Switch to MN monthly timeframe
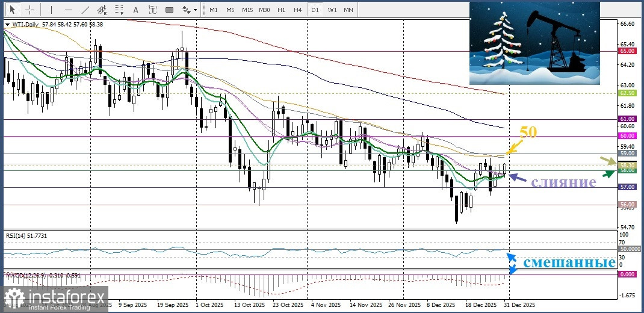 tap(348, 10)
